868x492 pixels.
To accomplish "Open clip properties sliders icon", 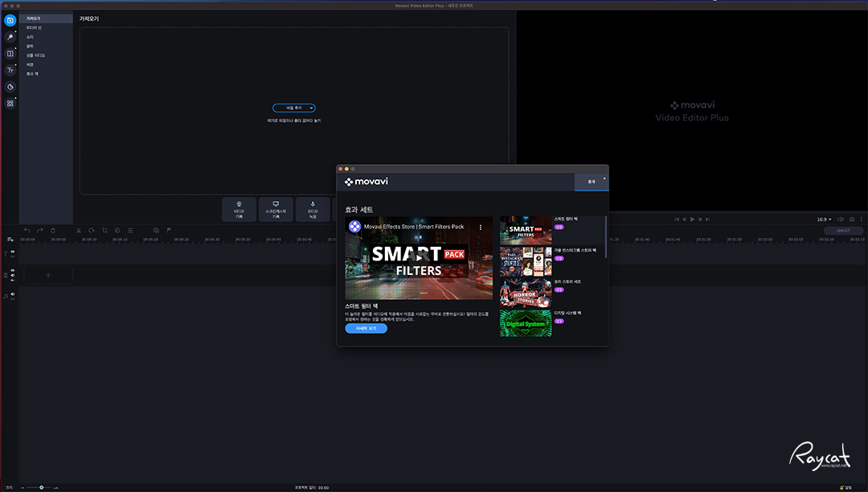I will point(130,230).
